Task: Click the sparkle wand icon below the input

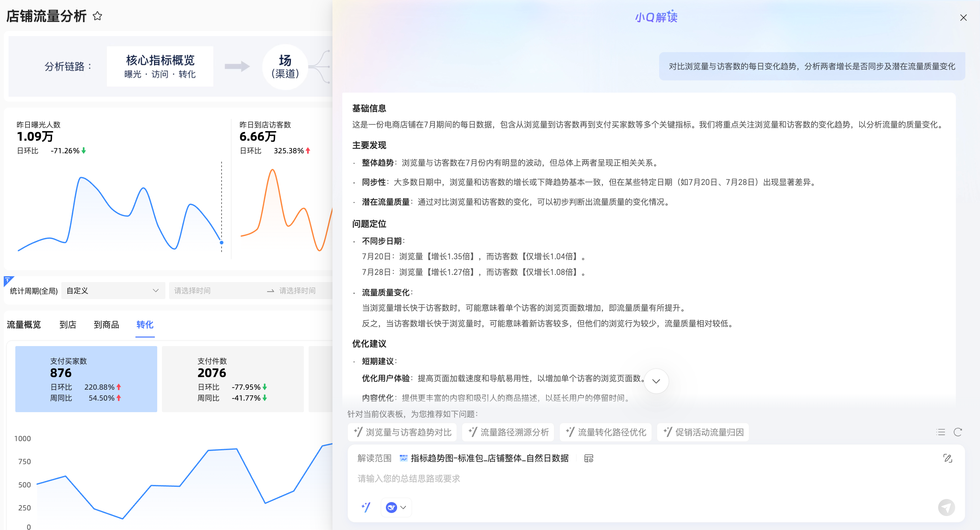Action: [365, 507]
